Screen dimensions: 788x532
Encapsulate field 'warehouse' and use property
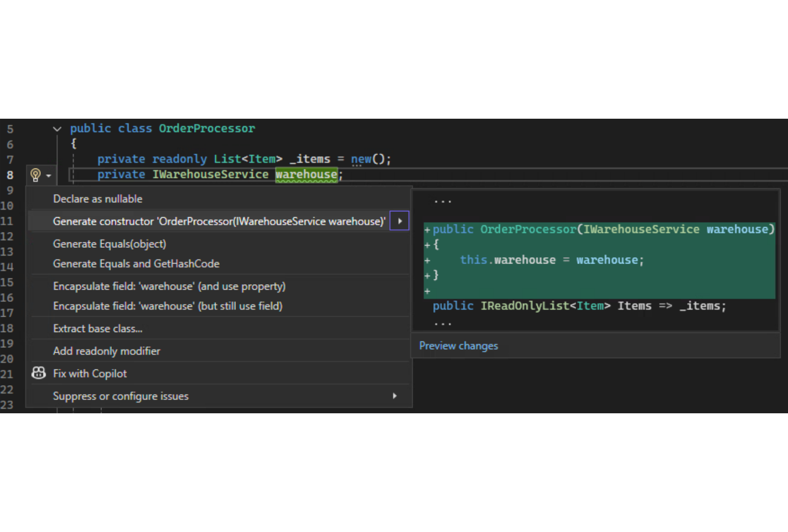pos(169,287)
